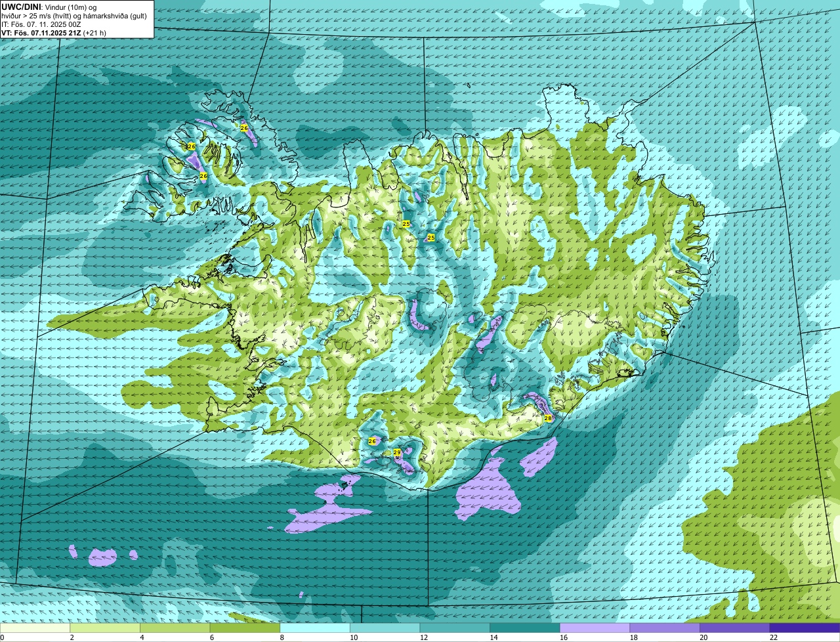
Task: Click the medium teal 12–14 legend swatch
Action: click(x=455, y=628)
